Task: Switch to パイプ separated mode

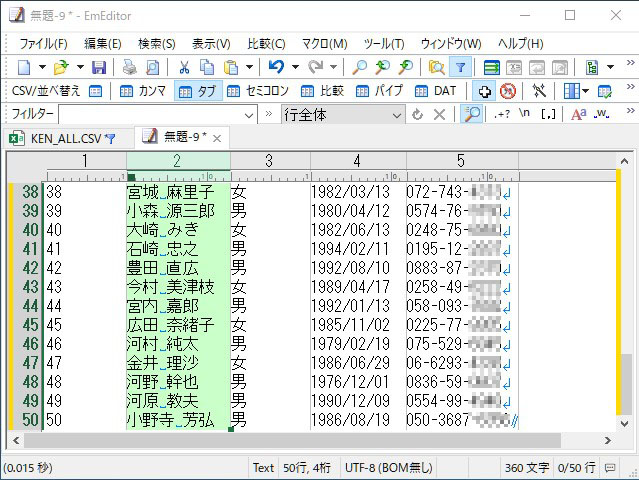Action: point(379,91)
